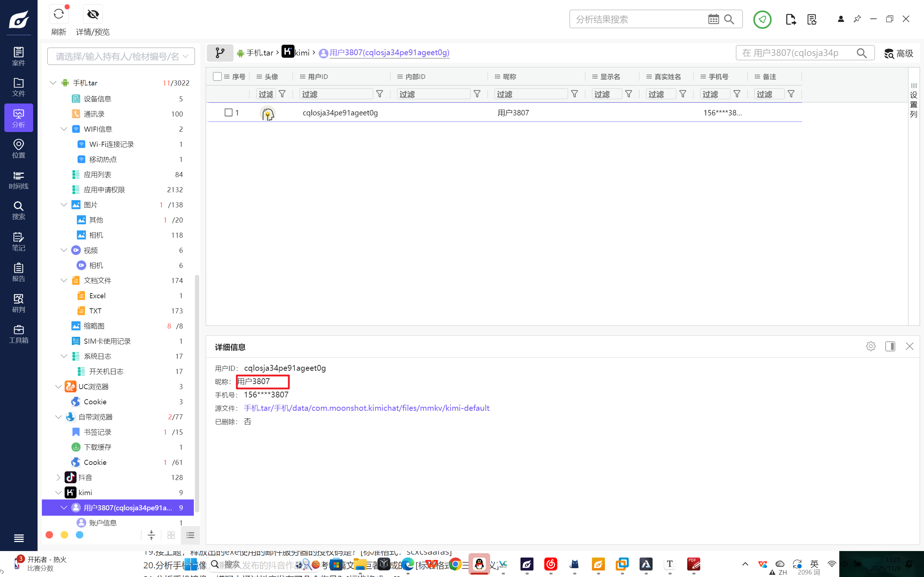Open the Toolbox (工具箱) sidebar icon
The image size is (924, 577).
(x=18, y=334)
